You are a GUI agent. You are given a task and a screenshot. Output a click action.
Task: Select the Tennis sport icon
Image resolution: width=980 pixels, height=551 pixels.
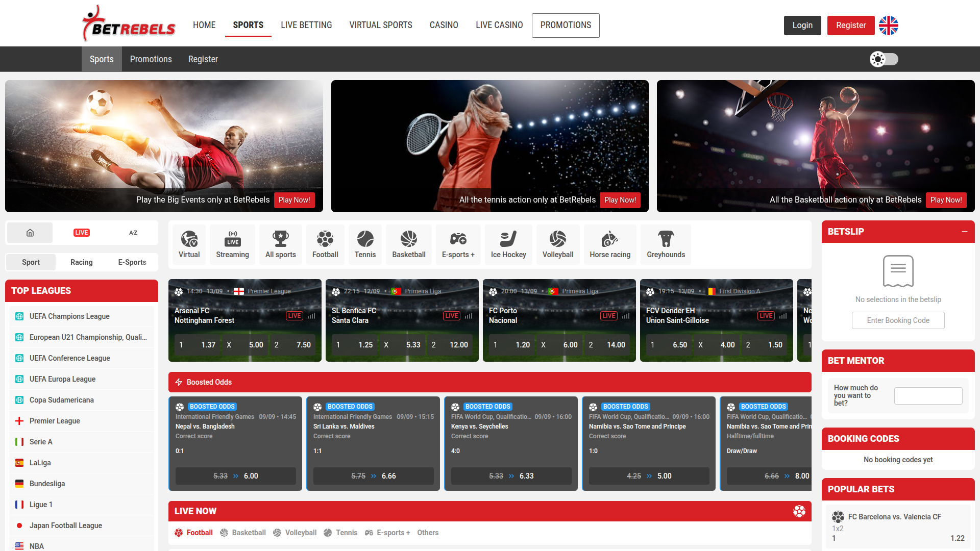click(x=364, y=244)
